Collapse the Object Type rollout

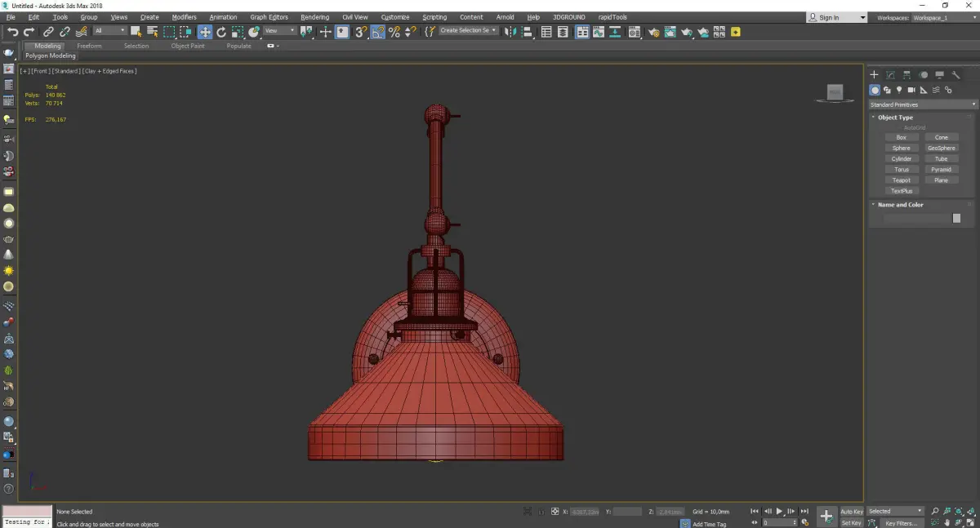point(895,118)
